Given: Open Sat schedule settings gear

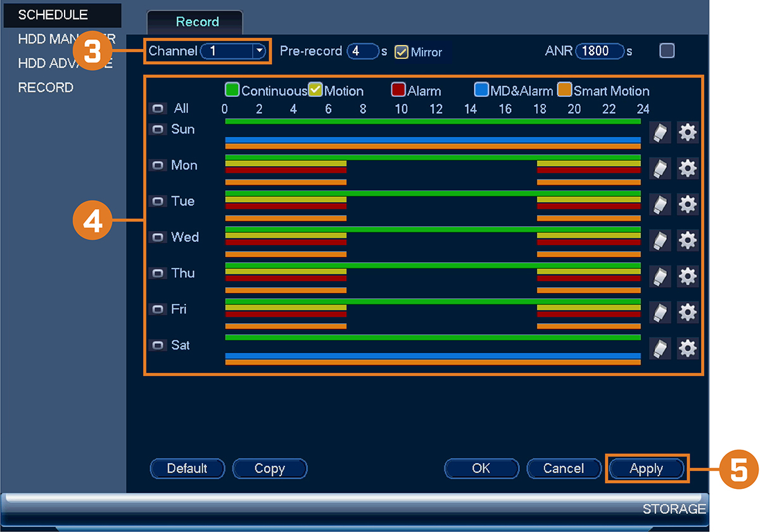Looking at the screenshot, I should click(688, 349).
